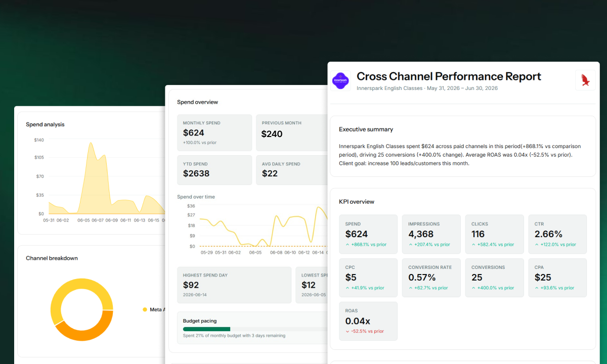Click the Spend analysis heading
Screen dimensions: 607x364
(45, 124)
